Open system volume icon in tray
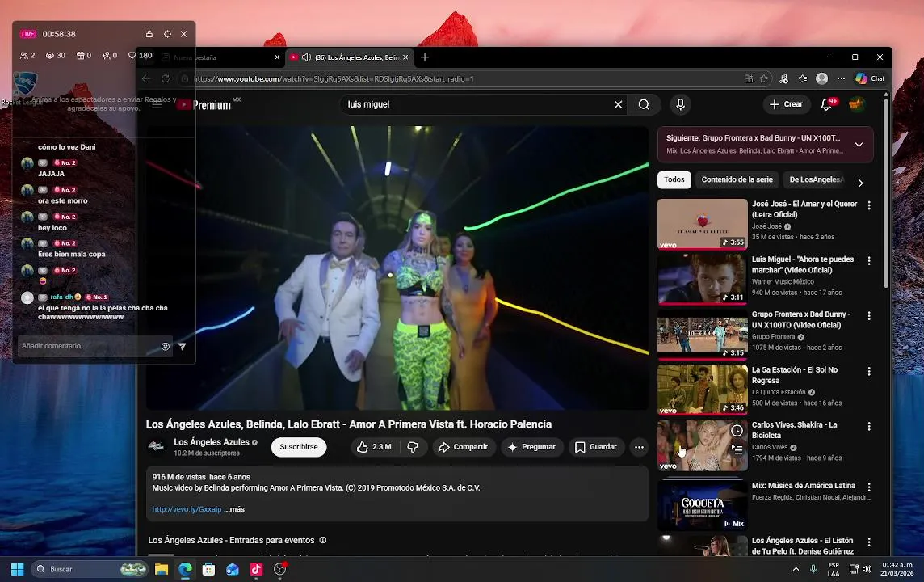This screenshot has width=924, height=582. pyautogui.click(x=867, y=569)
